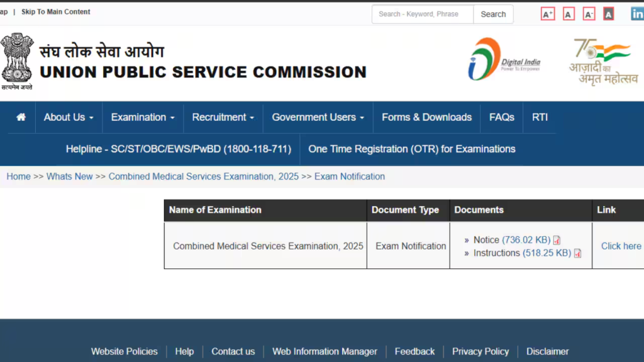Toggle high contrast with dark A icon

tap(608, 14)
